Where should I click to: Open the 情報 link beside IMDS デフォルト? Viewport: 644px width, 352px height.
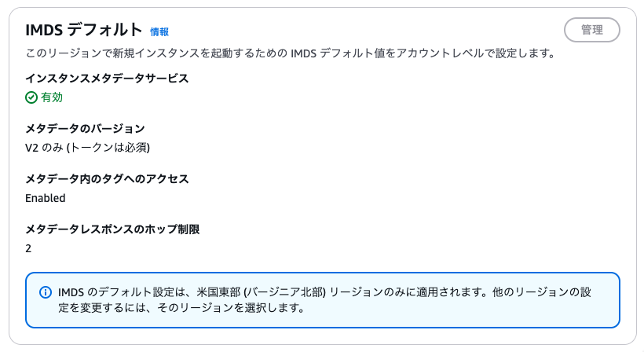tap(159, 32)
